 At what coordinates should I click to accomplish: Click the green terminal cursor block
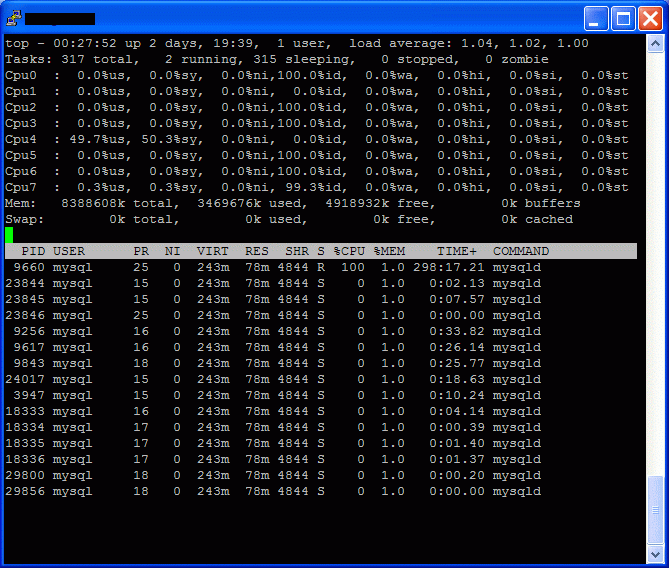tap(9, 235)
